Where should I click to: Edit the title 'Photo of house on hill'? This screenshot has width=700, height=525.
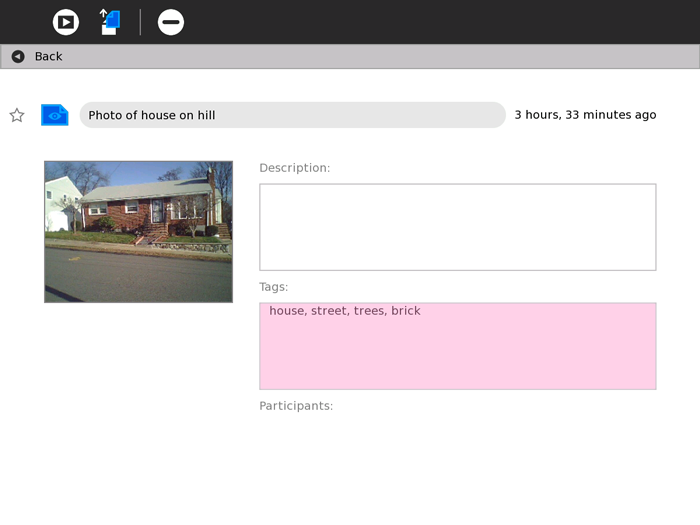292,115
